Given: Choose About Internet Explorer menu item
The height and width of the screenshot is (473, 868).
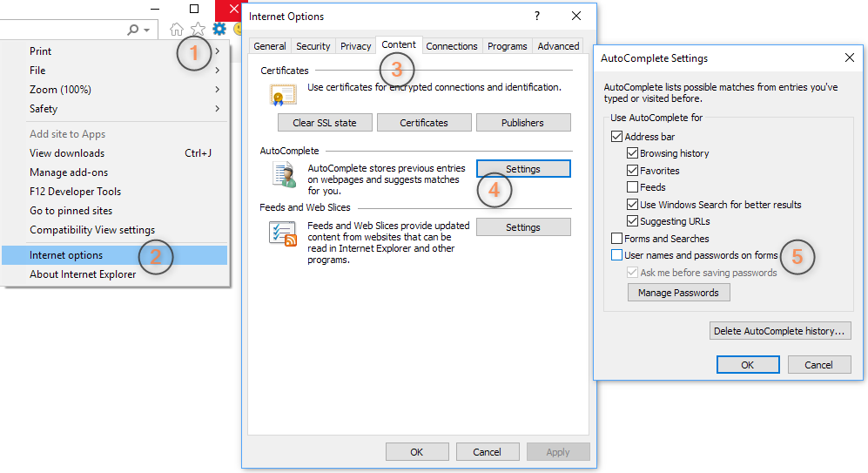Looking at the screenshot, I should pos(115,274).
